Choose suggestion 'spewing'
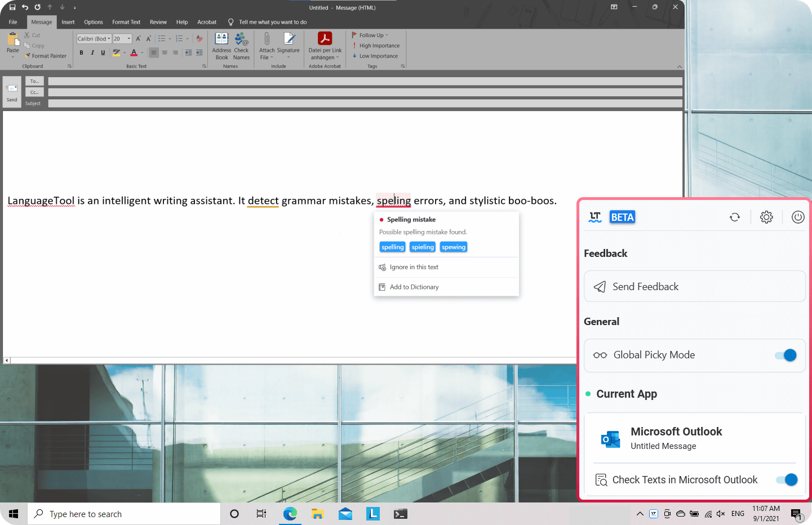 (454, 247)
